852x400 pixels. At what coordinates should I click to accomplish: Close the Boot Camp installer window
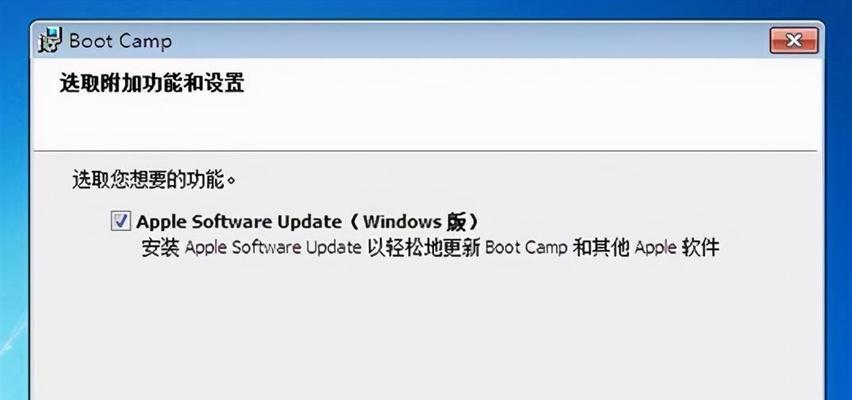tap(793, 40)
